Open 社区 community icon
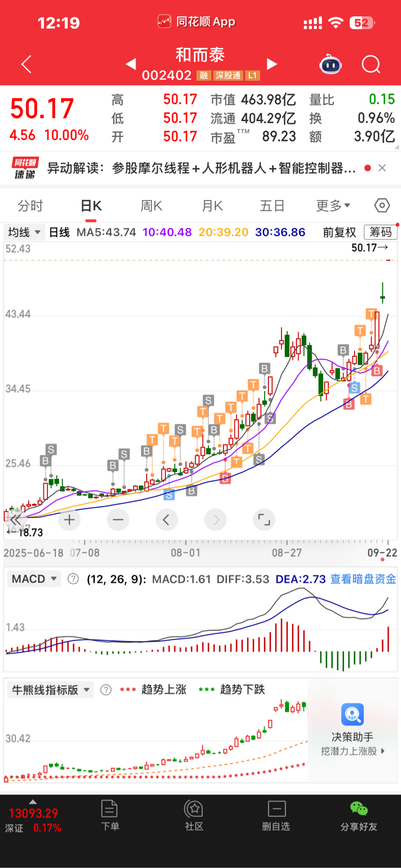The width and height of the screenshot is (401, 868). (194, 815)
